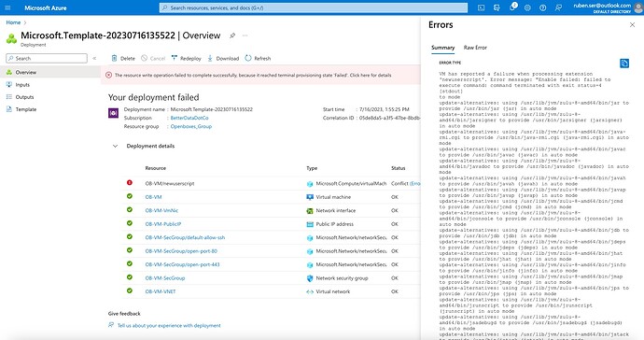644x340 pixels.
Task: Collapse the Deployment details section
Action: coord(116,146)
